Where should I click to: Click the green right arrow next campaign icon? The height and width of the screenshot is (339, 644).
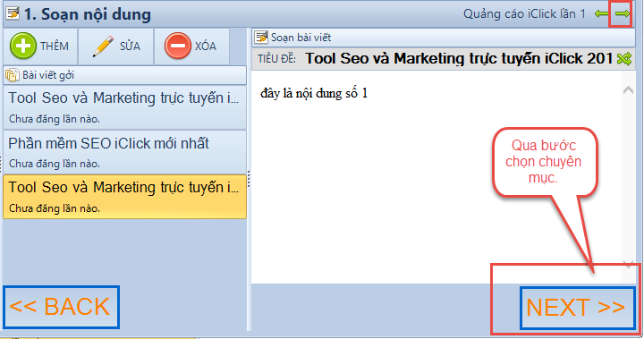tap(623, 14)
